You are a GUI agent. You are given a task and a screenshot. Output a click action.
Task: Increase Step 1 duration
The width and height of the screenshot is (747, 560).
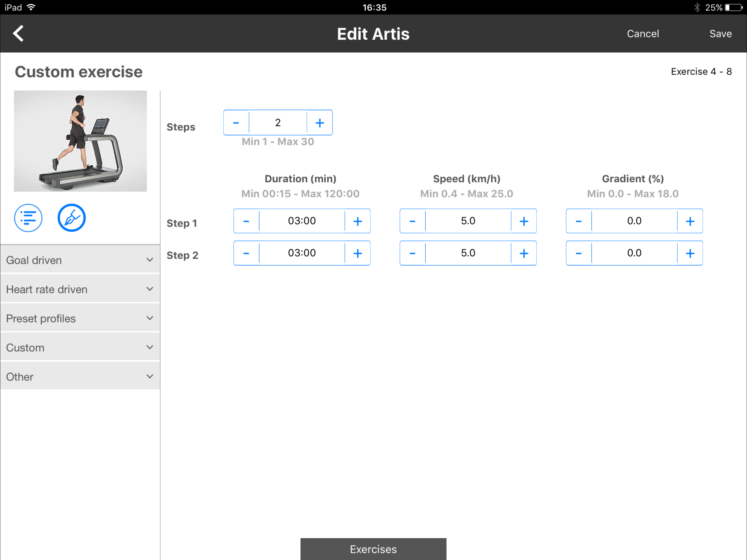pyautogui.click(x=357, y=221)
